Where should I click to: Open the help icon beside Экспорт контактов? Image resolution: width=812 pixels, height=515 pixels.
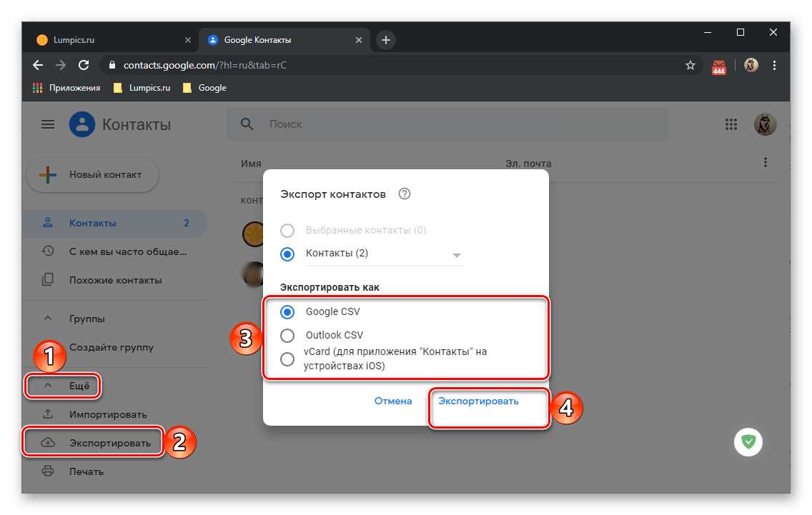(x=405, y=194)
